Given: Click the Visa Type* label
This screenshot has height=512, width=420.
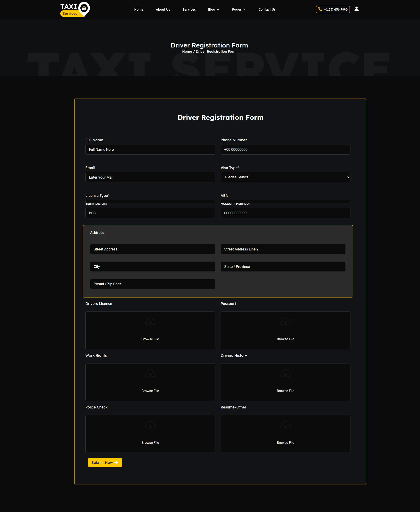Looking at the screenshot, I should (230, 168).
